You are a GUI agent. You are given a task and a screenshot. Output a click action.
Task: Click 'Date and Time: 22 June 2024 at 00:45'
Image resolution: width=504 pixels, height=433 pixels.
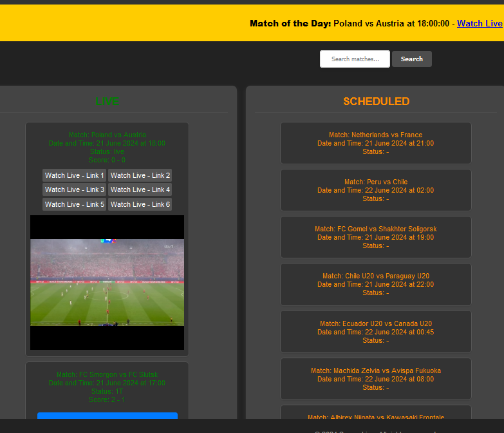click(376, 332)
